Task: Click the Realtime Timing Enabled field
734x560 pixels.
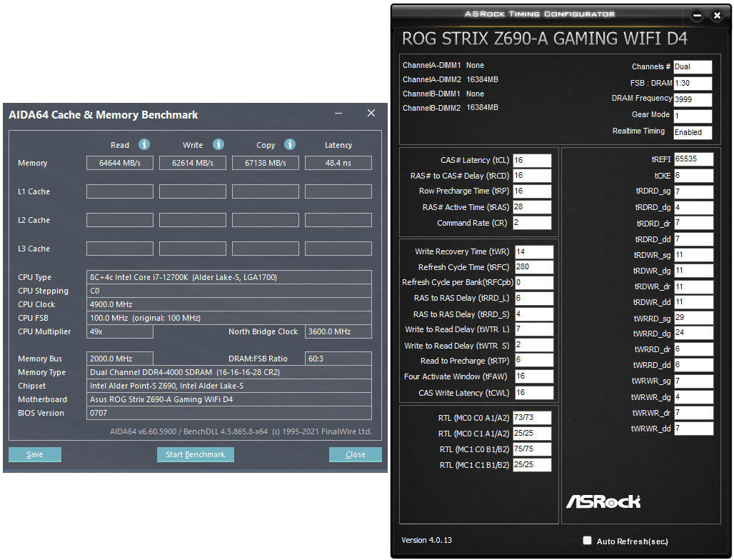Action: coord(693,133)
